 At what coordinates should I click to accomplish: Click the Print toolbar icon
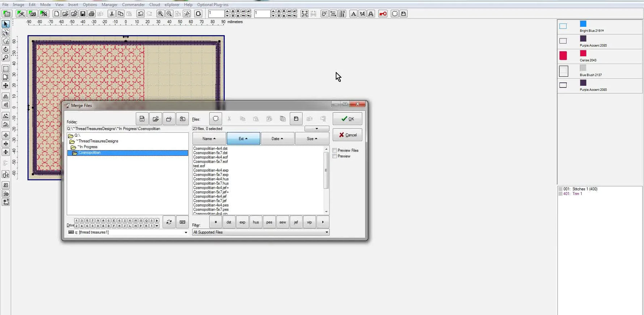click(92, 14)
